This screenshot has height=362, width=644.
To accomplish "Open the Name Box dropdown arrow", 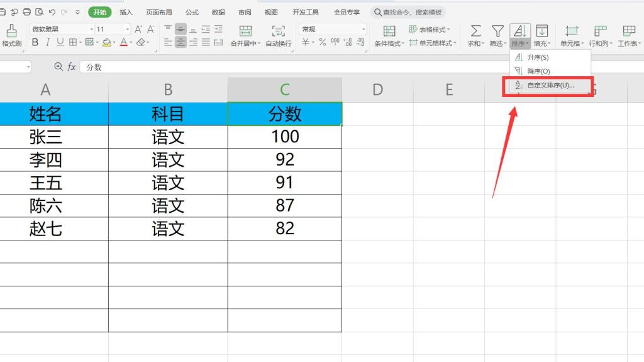I will [28, 67].
